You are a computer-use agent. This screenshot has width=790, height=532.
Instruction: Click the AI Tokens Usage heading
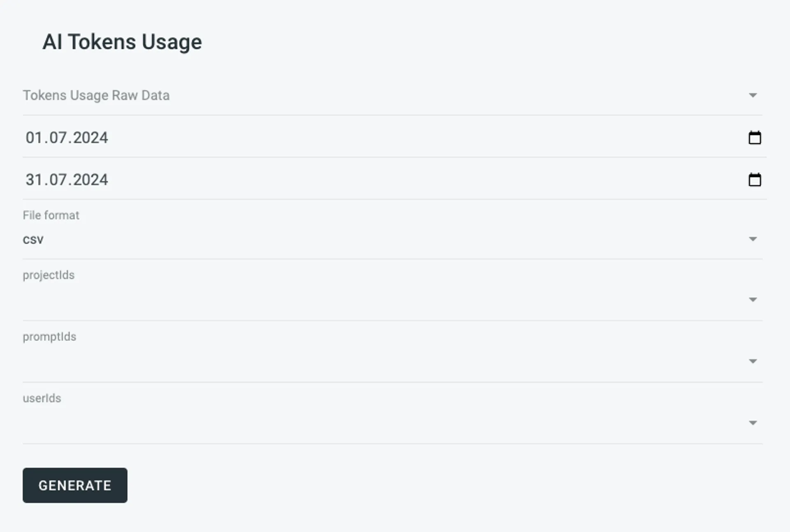pyautogui.click(x=122, y=42)
